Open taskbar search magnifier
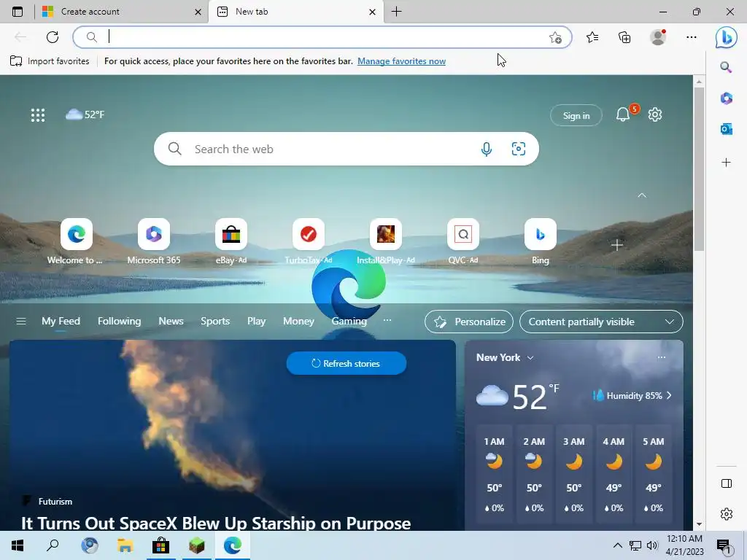 coord(53,545)
